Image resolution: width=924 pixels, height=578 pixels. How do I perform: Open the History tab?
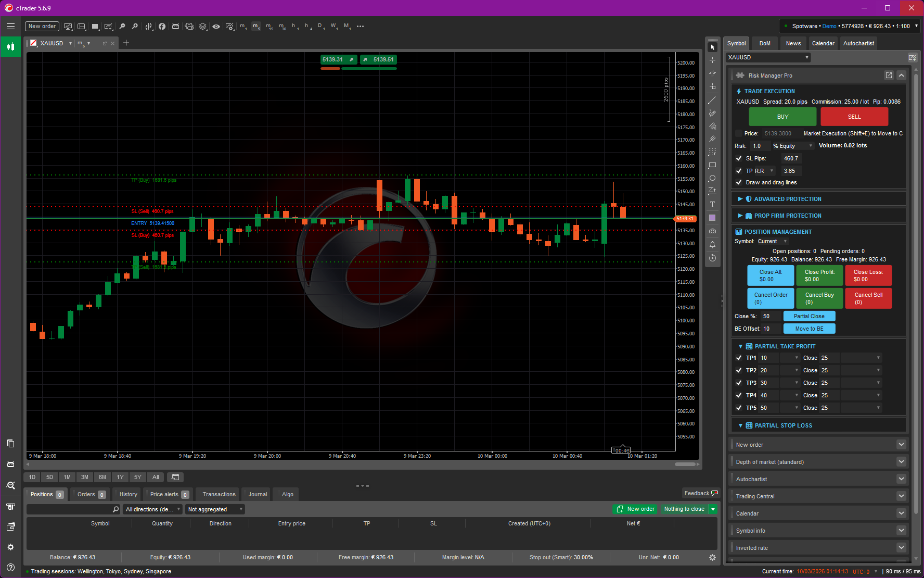pyautogui.click(x=126, y=494)
